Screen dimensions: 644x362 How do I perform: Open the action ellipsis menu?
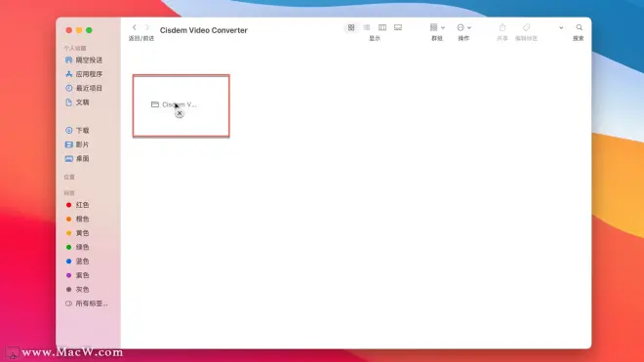[x=463, y=27]
